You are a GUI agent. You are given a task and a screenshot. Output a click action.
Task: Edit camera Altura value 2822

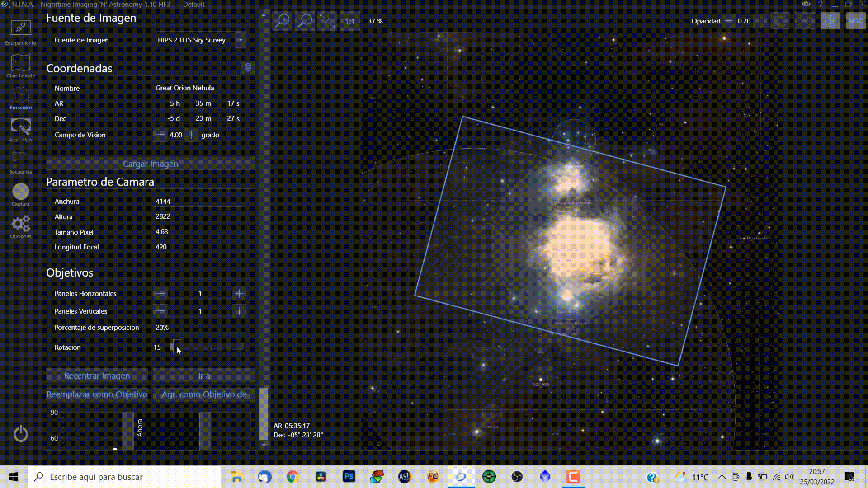coord(200,216)
